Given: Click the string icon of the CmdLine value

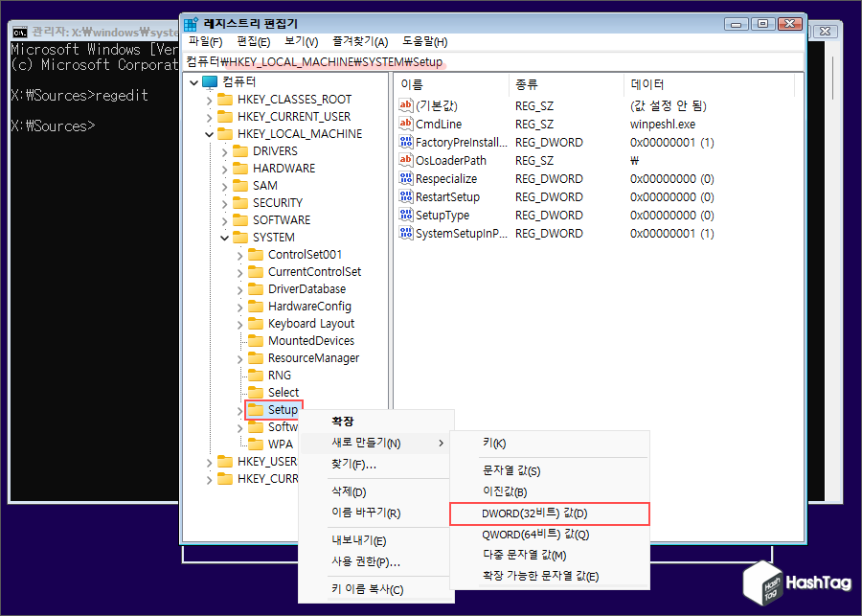Looking at the screenshot, I should (x=406, y=124).
